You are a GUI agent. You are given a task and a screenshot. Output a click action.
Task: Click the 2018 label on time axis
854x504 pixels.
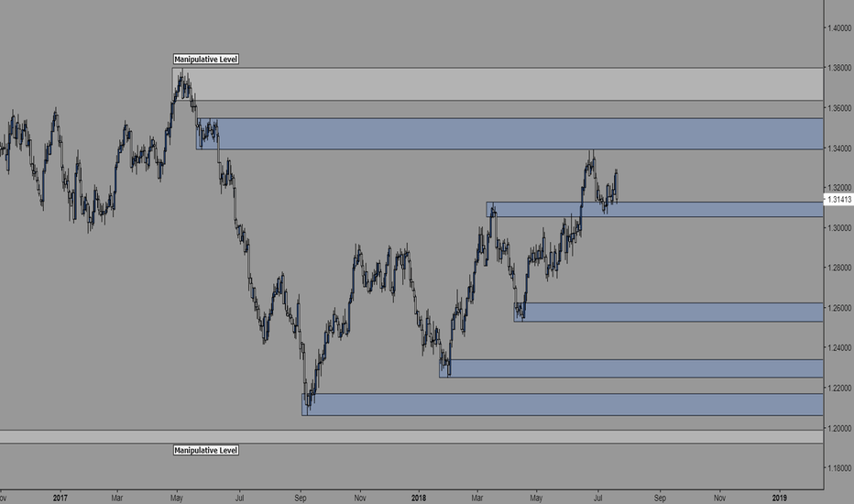[418, 498]
